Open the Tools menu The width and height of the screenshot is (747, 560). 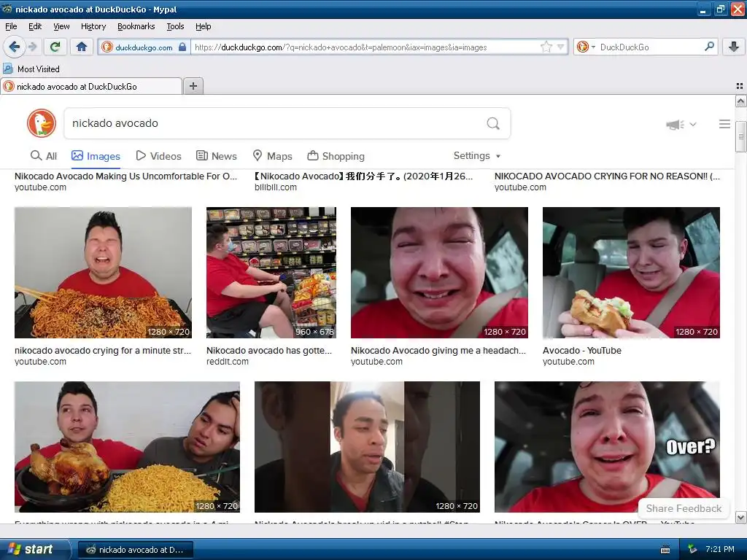(x=175, y=26)
